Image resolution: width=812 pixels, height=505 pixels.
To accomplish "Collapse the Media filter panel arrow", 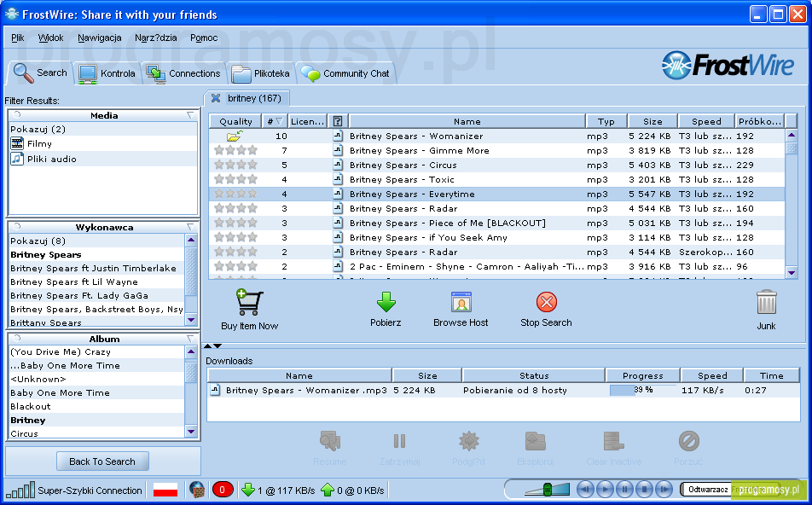I will 190,115.
